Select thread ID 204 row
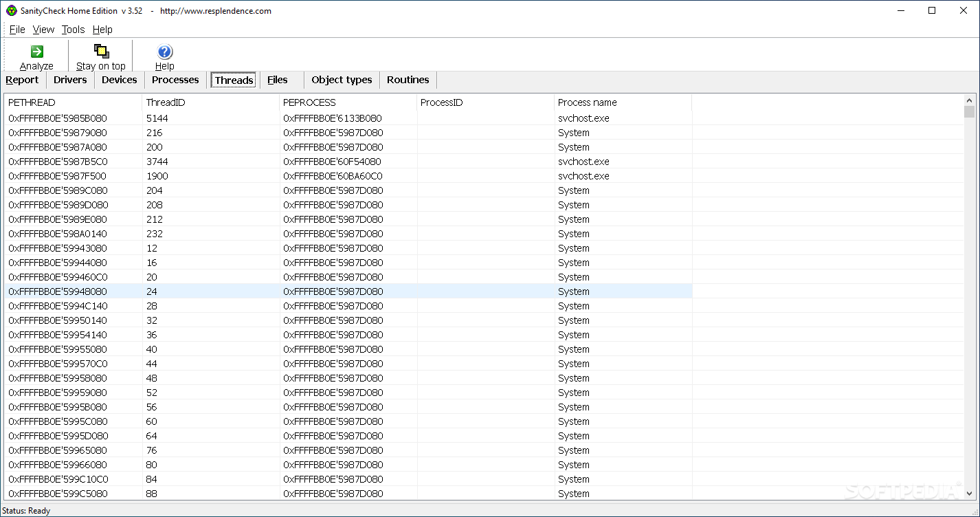 coord(348,190)
